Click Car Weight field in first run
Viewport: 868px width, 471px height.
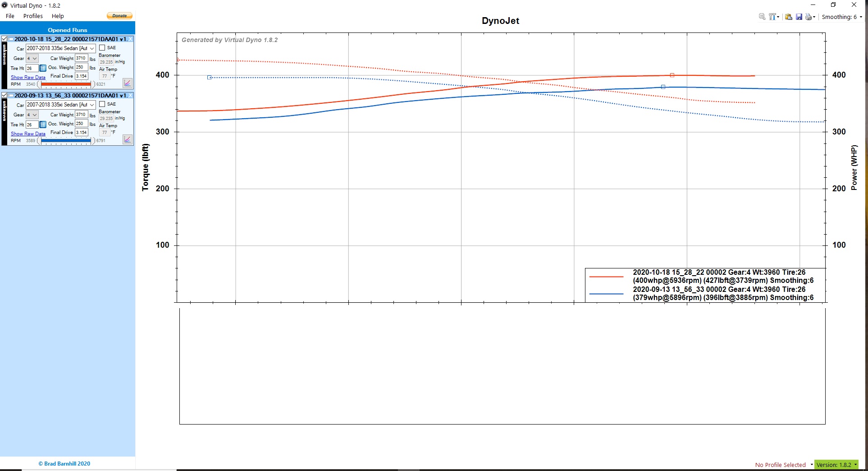[x=81, y=58]
